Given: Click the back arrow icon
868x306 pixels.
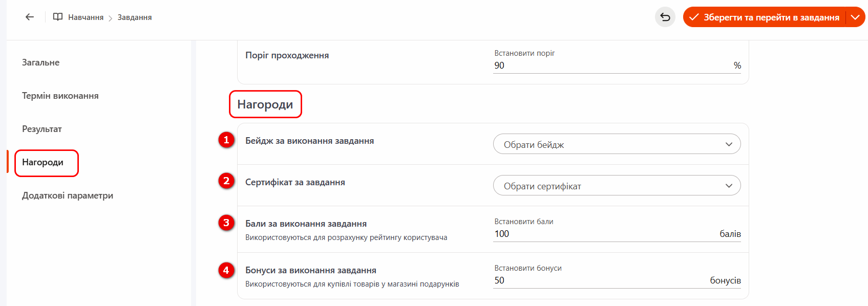Looking at the screenshot, I should (30, 17).
